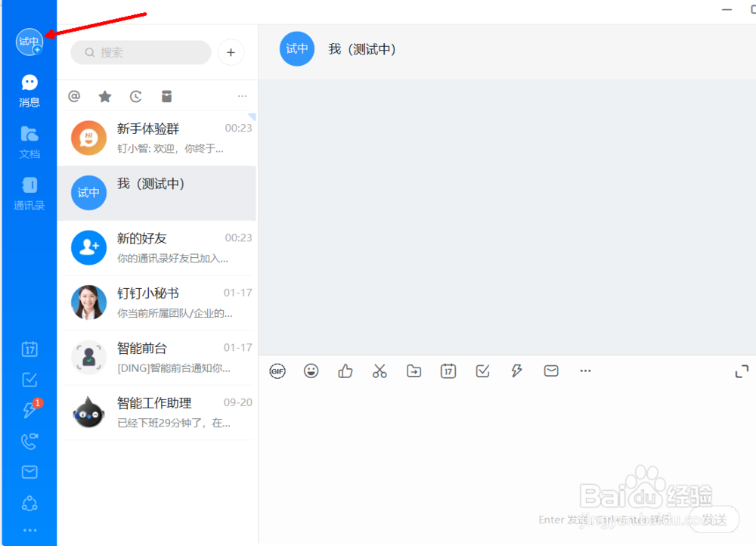This screenshot has height=546, width=756.
Task: Click the + button to start a new chat
Action: tap(231, 52)
